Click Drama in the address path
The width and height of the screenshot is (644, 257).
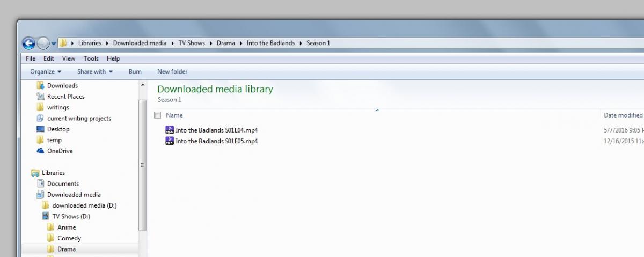(x=226, y=43)
